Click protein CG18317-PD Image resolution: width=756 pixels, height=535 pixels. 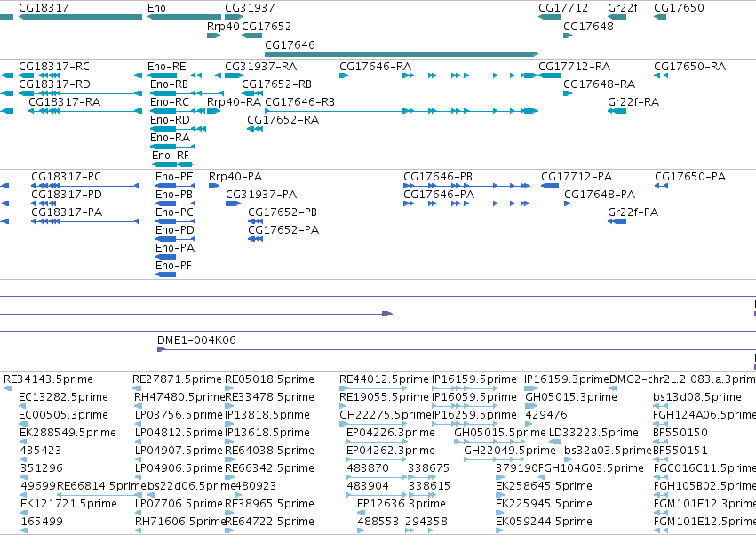tap(67, 195)
